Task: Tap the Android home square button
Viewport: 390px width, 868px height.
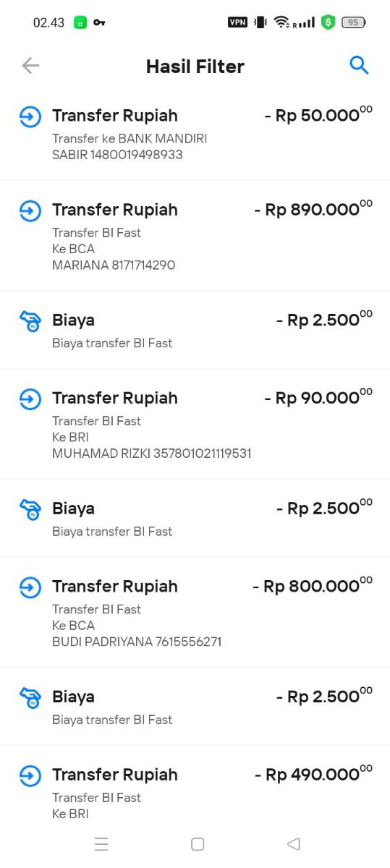Action: (x=198, y=844)
